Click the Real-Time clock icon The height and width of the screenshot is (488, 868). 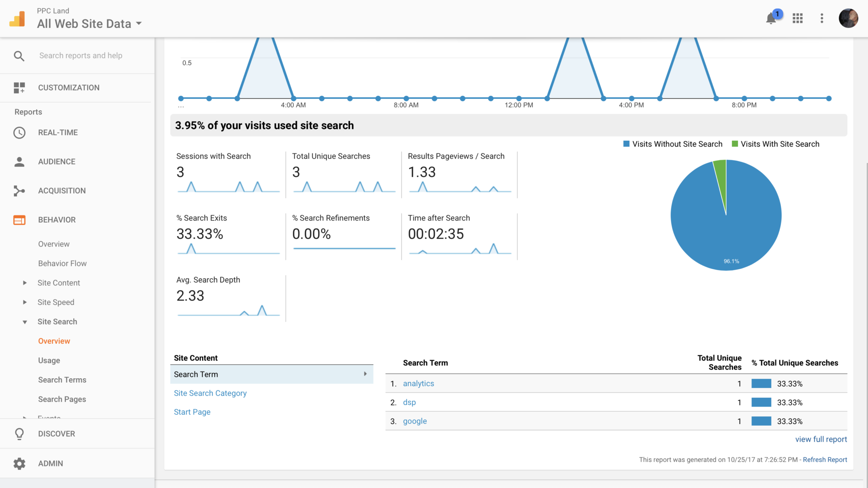coord(19,133)
